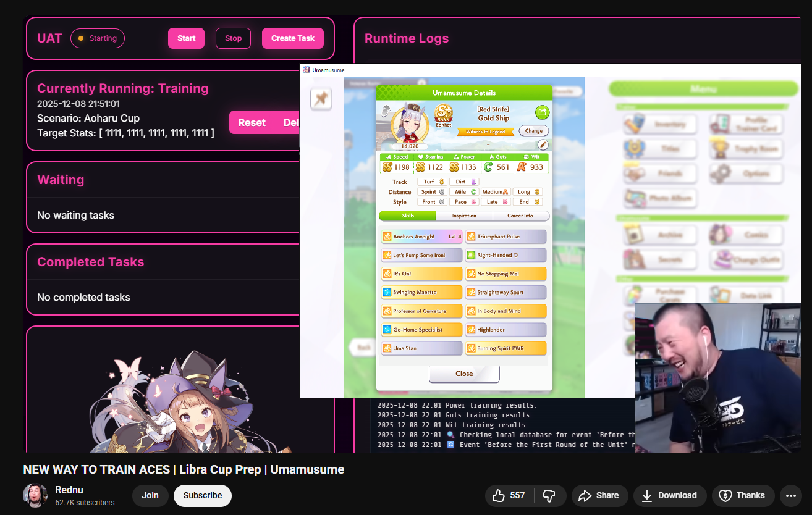Viewport: 812px width, 515px height.
Task: Open Comics in the game Menu
Action: pos(746,235)
